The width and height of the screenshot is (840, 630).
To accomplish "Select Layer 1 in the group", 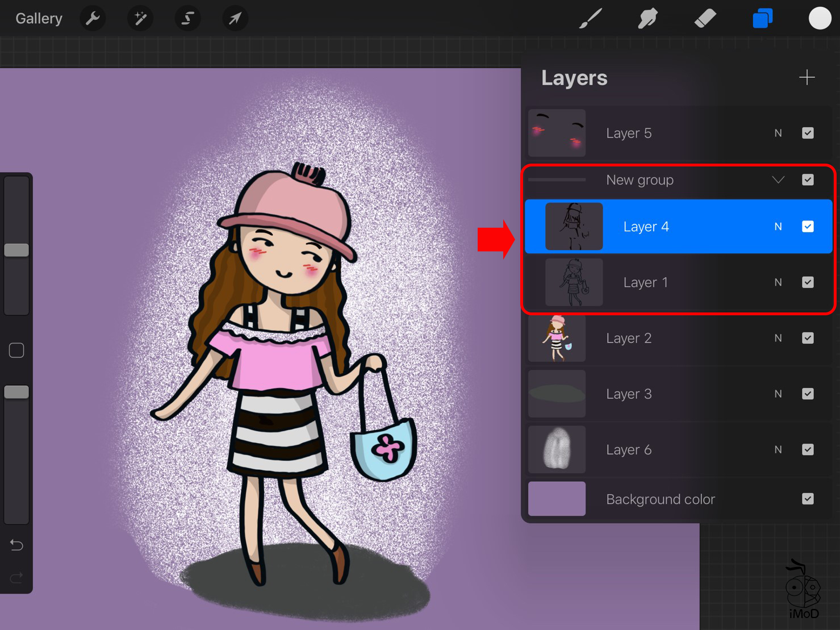I will [645, 282].
